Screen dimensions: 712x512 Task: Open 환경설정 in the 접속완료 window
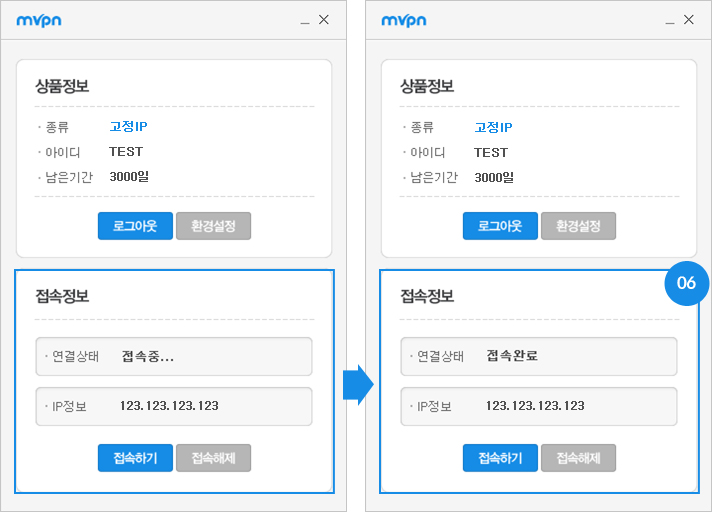[578, 226]
